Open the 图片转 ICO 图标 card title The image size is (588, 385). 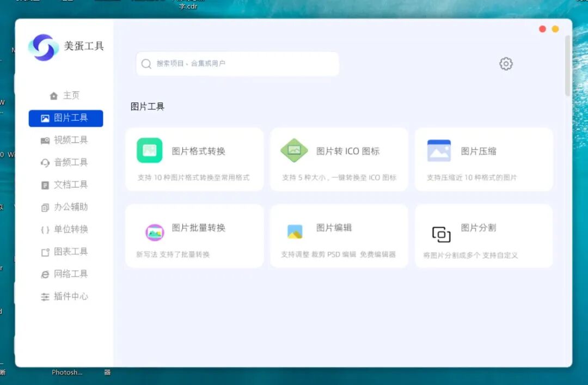(x=348, y=151)
